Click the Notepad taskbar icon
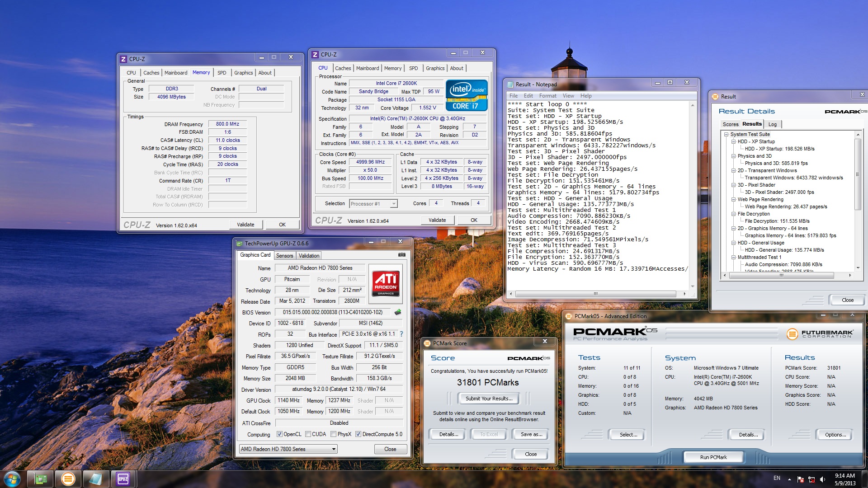This screenshot has width=868, height=488. 95,479
